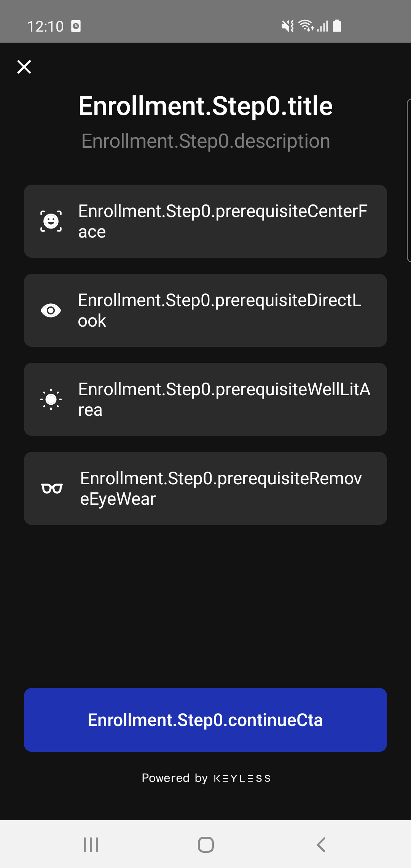Select the prerequisiteWellLitArea text item

[224, 399]
